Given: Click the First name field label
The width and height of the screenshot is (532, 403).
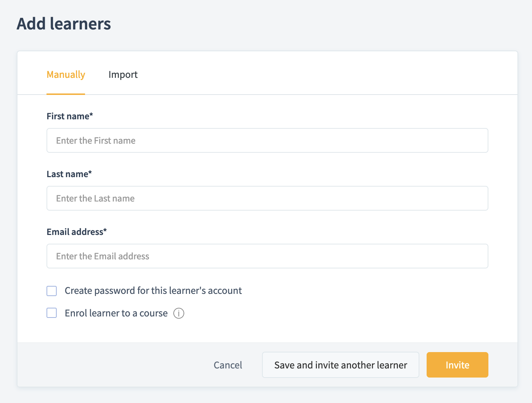Looking at the screenshot, I should coord(68,116).
